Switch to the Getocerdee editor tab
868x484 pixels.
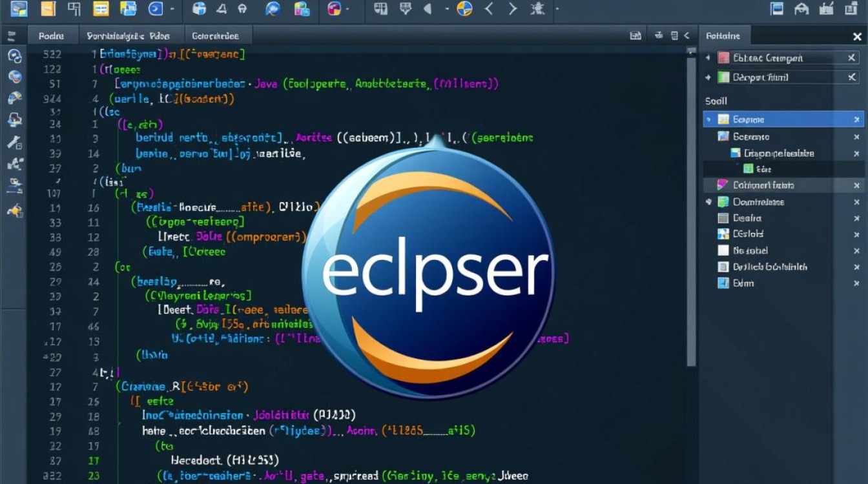(218, 35)
